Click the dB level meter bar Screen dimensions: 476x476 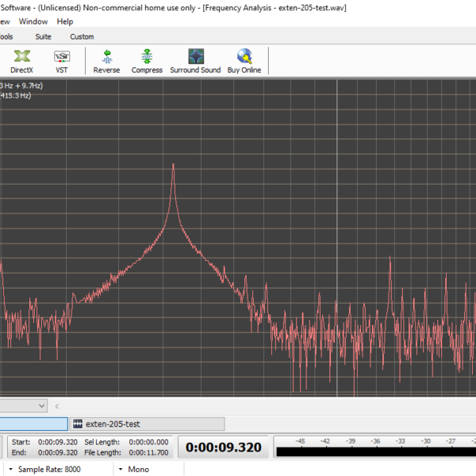[373, 451]
